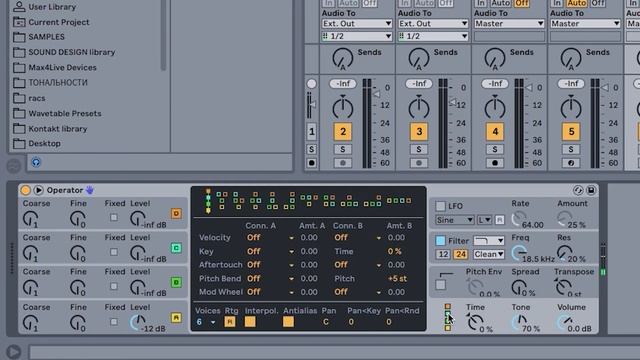Toggle oscillator D on/off button
The height and width of the screenshot is (360, 640).
(176, 213)
